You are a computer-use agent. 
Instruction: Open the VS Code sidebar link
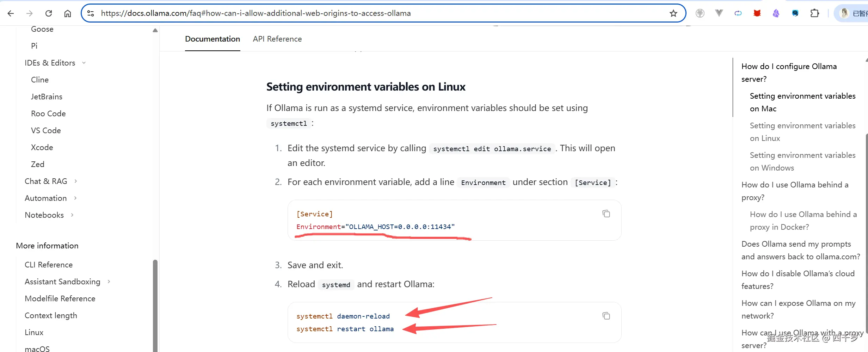pyautogui.click(x=46, y=130)
